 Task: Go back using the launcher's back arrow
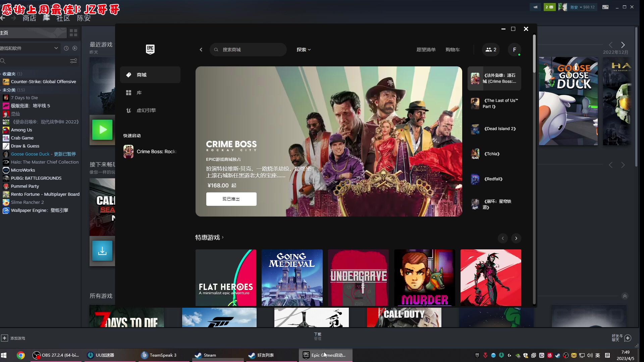(201, 50)
